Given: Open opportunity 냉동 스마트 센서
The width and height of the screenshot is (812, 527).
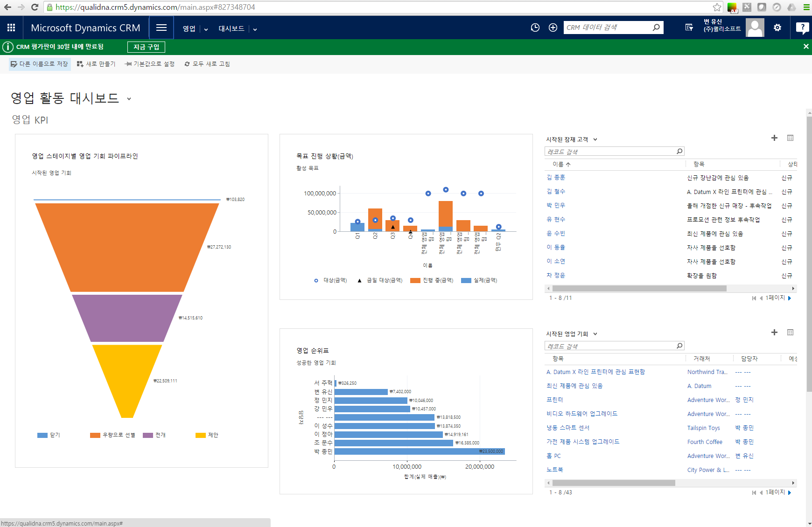Looking at the screenshot, I should [568, 428].
